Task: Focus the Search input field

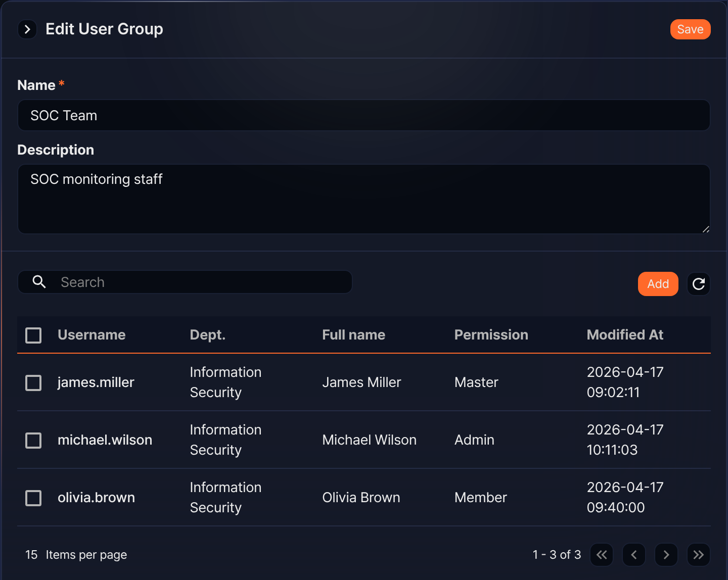Action: tap(185, 282)
